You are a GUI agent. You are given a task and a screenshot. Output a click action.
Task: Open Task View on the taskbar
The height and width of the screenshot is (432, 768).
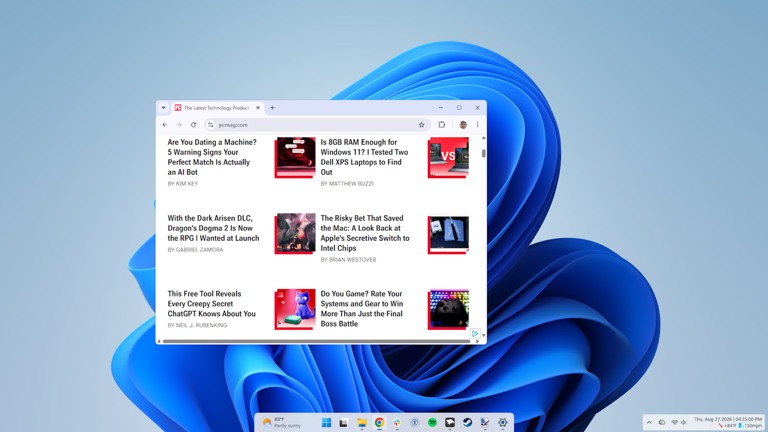tap(344, 422)
